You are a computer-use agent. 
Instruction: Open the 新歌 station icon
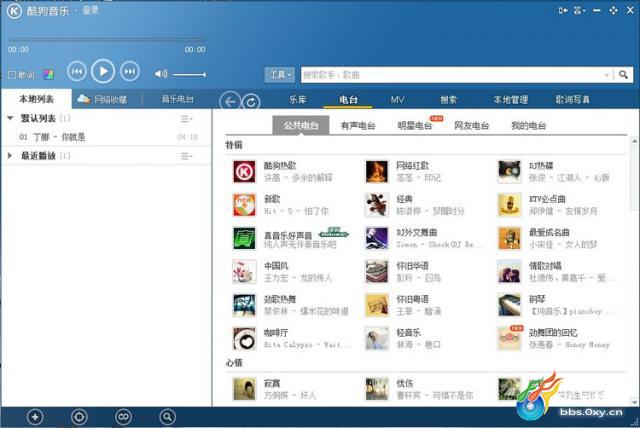click(x=244, y=205)
